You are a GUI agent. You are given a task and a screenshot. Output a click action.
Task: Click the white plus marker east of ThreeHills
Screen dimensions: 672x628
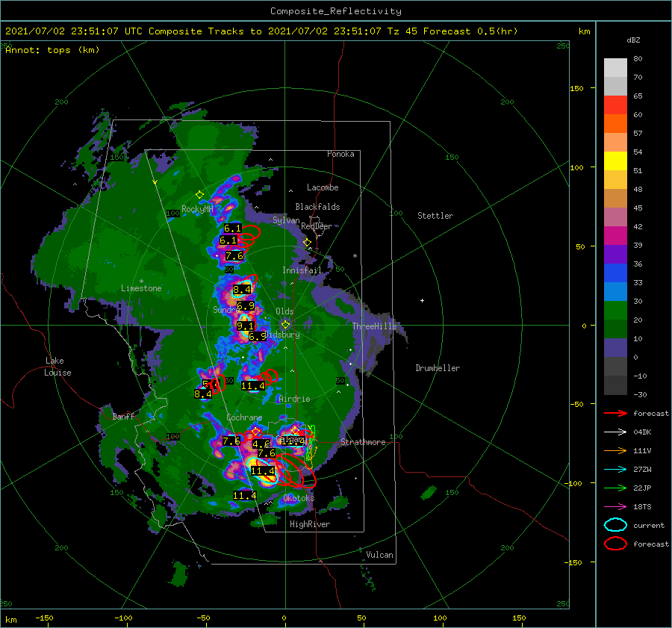[x=422, y=300]
